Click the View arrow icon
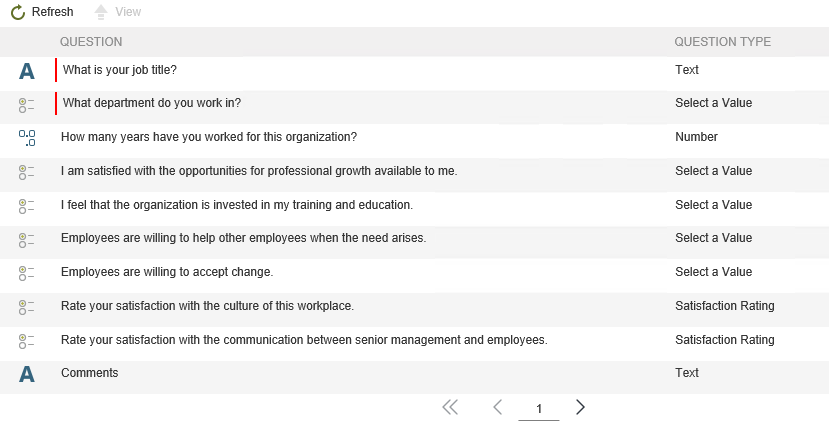The height and width of the screenshot is (424, 829). (100, 12)
